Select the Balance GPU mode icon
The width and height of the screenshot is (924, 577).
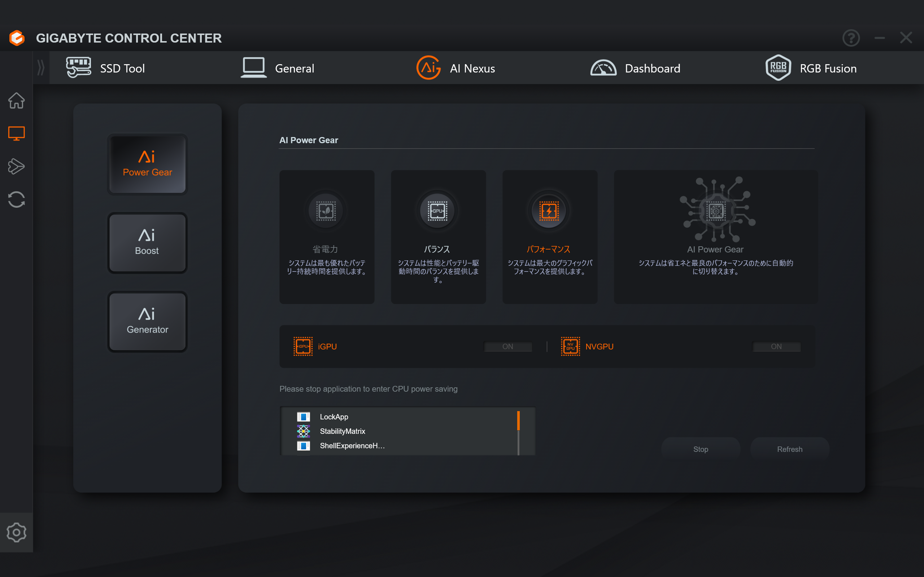pyautogui.click(x=437, y=211)
